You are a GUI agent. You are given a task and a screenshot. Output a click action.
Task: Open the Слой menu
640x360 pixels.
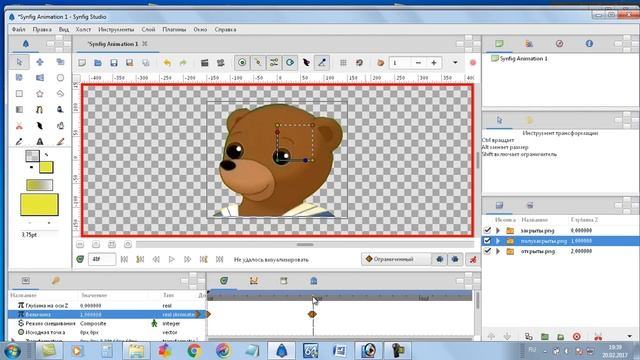pyautogui.click(x=149, y=29)
